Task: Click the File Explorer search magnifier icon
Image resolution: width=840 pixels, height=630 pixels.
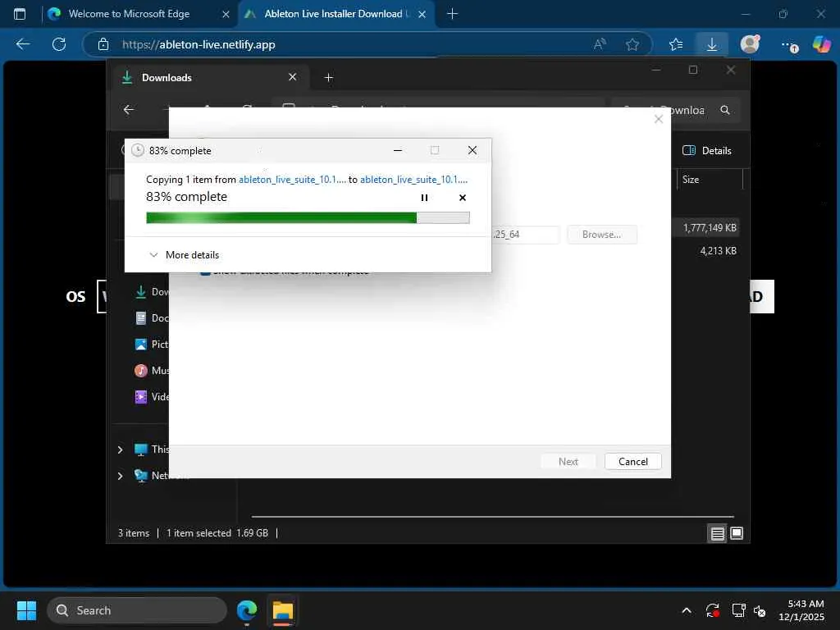Action: click(725, 110)
